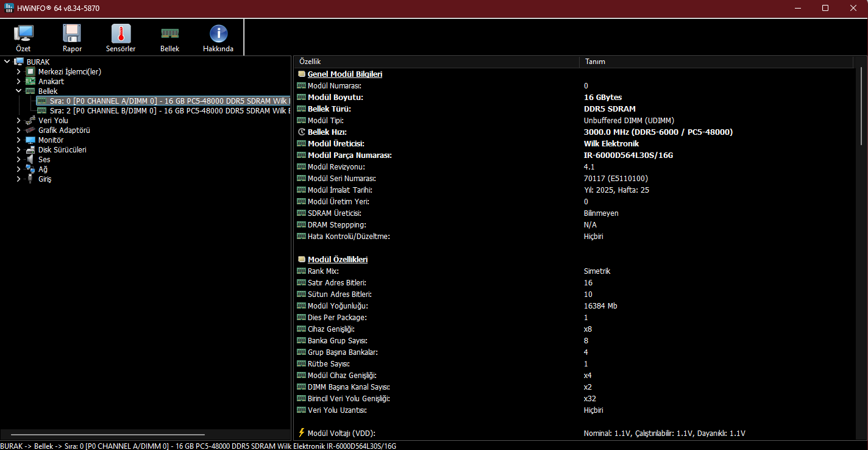Click the value IR-6000D564L30S/16G

pos(628,155)
